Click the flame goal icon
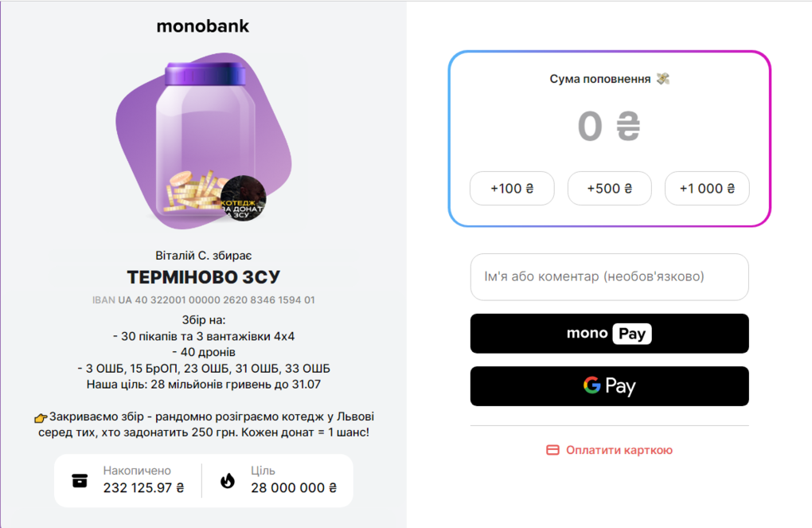This screenshot has height=528, width=812. (228, 480)
